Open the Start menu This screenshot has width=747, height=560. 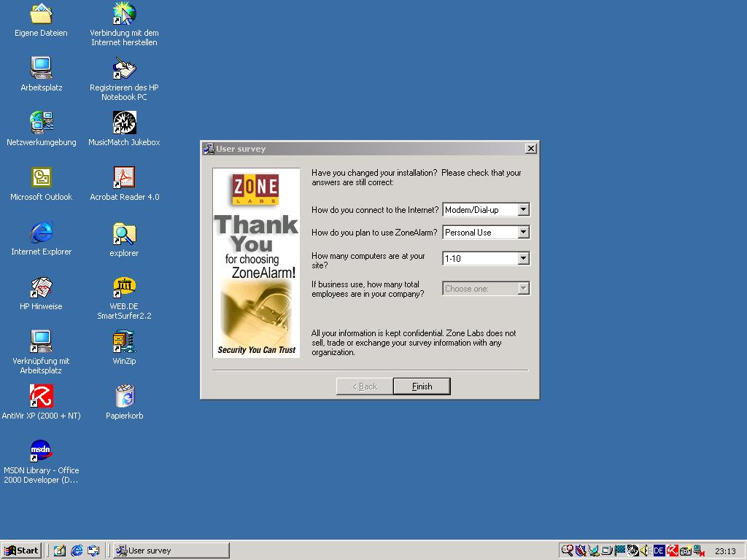pos(21,551)
